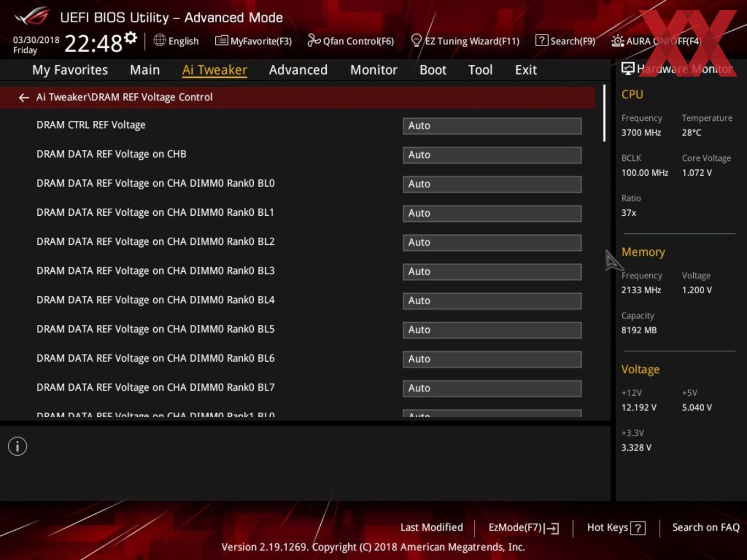Click the Voltage section heading
The image size is (747, 560).
point(640,369)
